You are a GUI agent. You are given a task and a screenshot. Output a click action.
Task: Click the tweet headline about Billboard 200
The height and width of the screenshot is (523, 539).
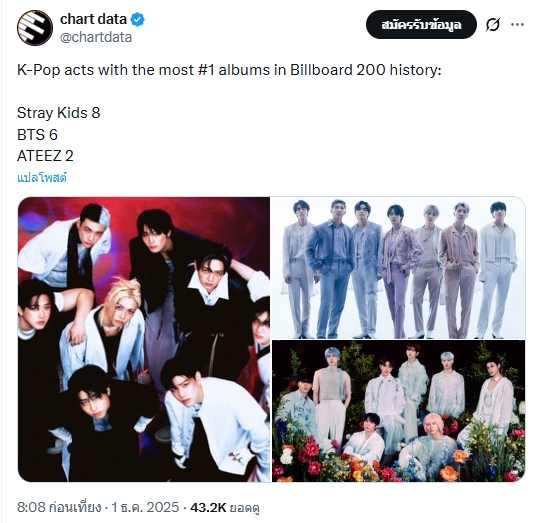coord(229,70)
